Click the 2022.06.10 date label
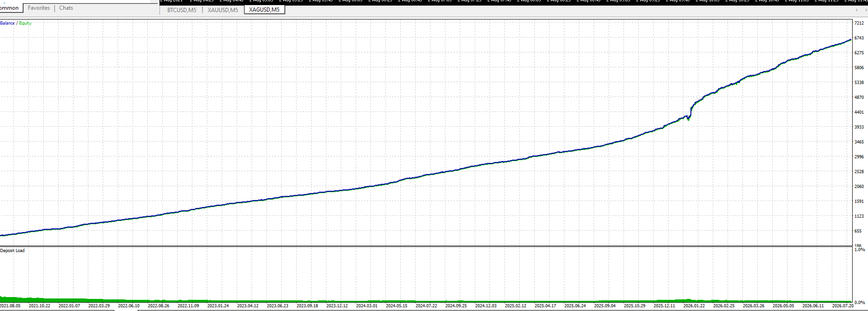This screenshot has height=311, width=868. click(129, 306)
